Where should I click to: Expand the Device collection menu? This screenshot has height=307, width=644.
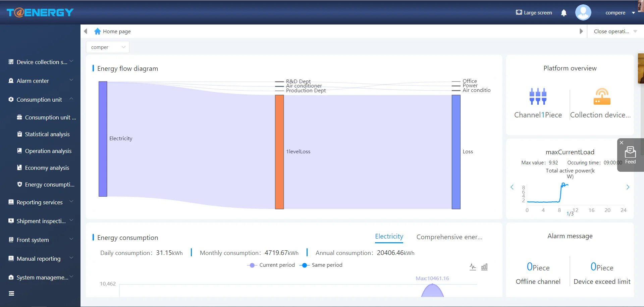(x=71, y=61)
